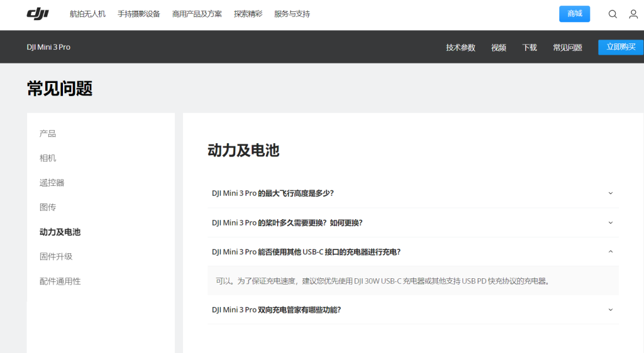Select 配件通用性 in FAQ sidebar

pyautogui.click(x=60, y=281)
